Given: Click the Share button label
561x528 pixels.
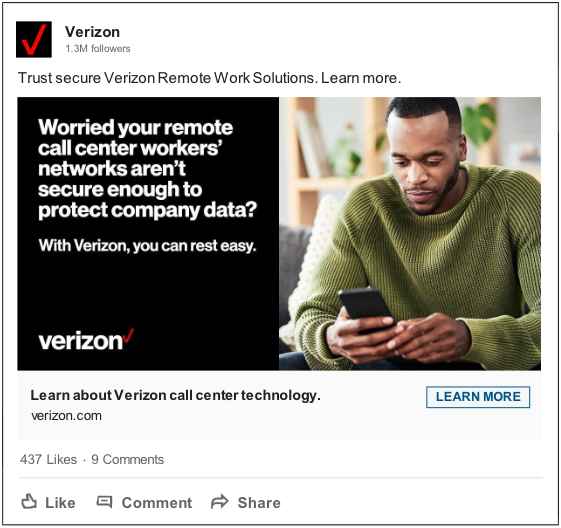Looking at the screenshot, I should point(259,503).
